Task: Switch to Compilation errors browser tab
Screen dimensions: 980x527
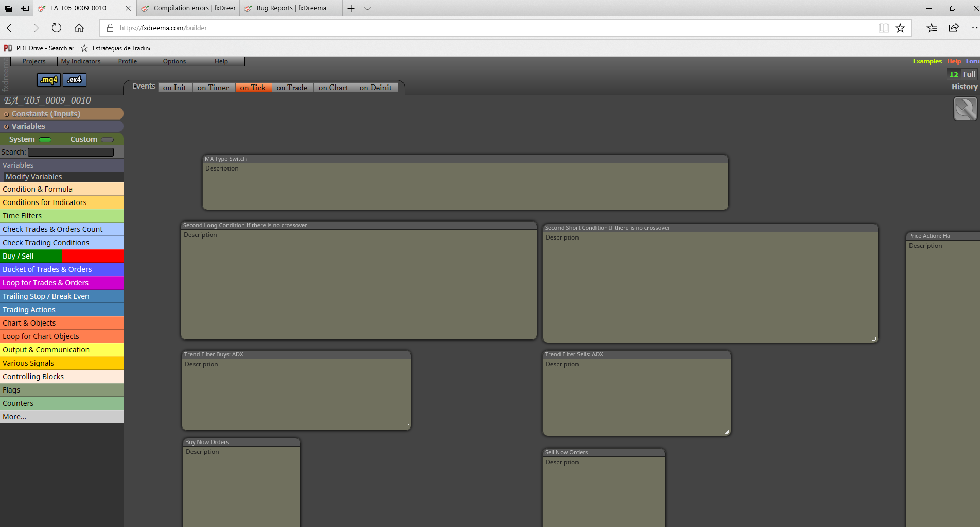Action: [188, 8]
